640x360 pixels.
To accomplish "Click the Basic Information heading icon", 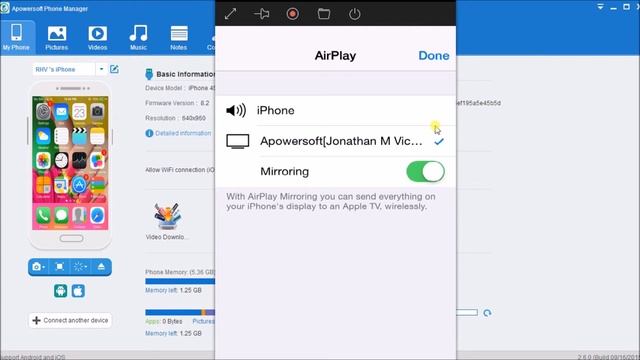I will click(149, 74).
